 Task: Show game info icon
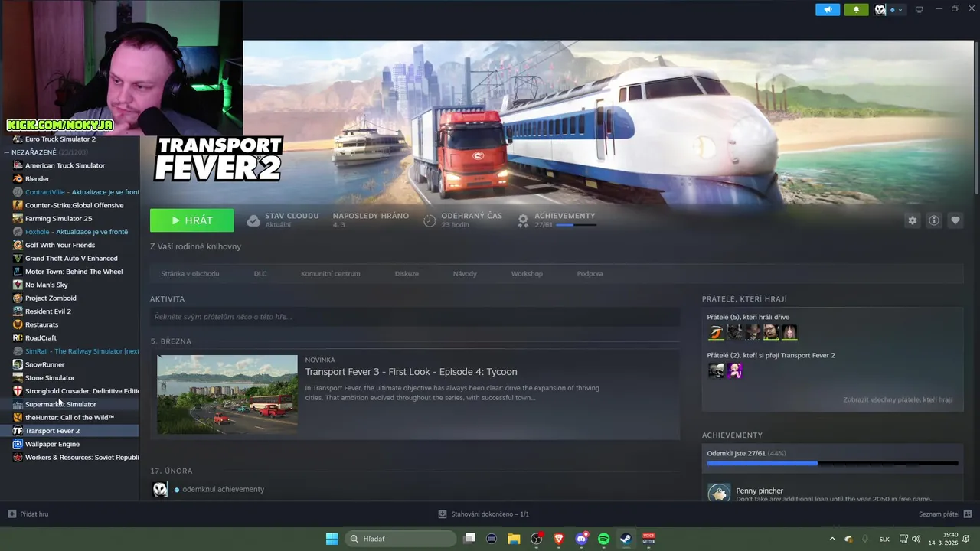click(934, 220)
